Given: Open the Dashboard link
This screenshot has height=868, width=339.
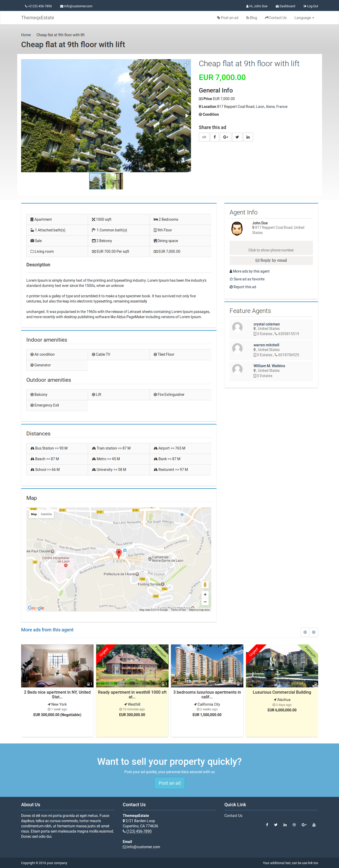Looking at the screenshot, I should point(285,6).
